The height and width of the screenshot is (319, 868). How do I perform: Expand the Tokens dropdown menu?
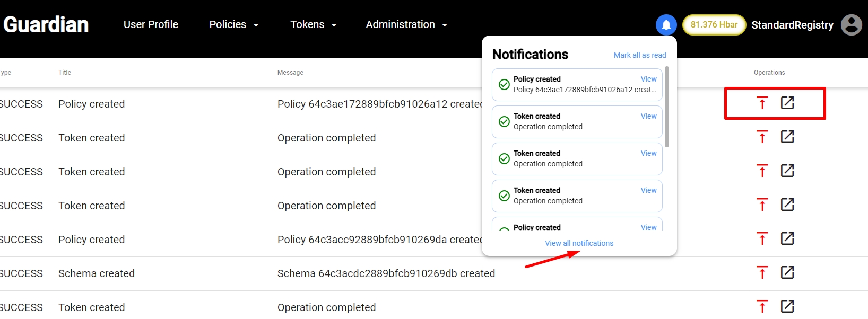(x=313, y=25)
